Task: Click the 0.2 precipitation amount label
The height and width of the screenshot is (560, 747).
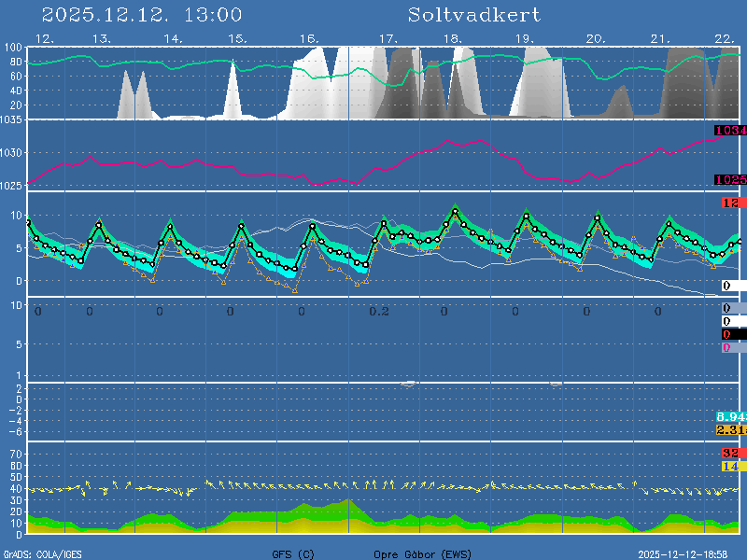Action: tap(378, 311)
